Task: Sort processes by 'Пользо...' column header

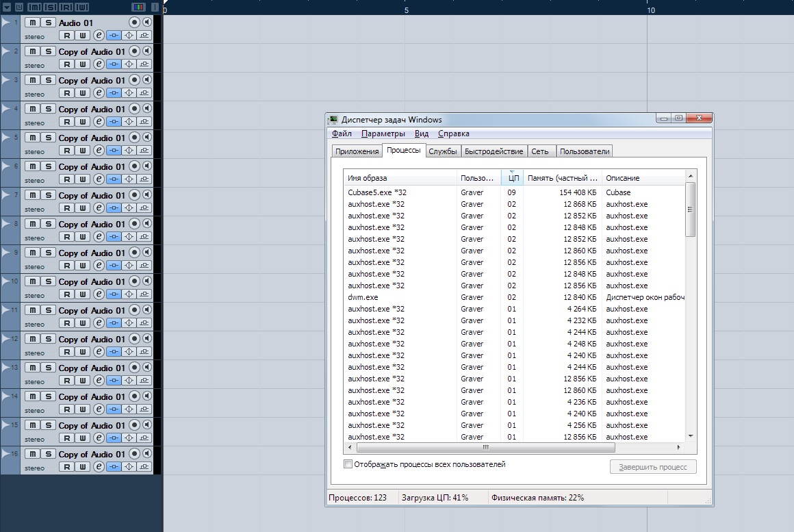Action: coord(478,178)
